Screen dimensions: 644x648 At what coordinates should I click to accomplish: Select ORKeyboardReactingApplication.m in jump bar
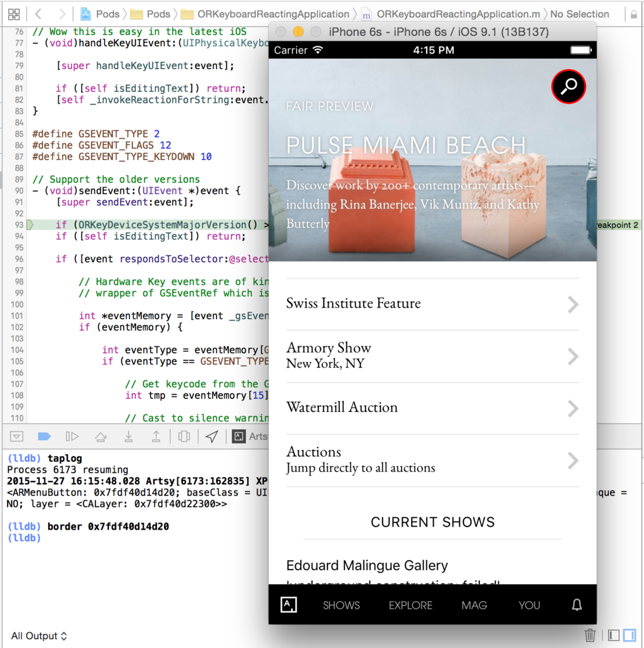(451, 15)
